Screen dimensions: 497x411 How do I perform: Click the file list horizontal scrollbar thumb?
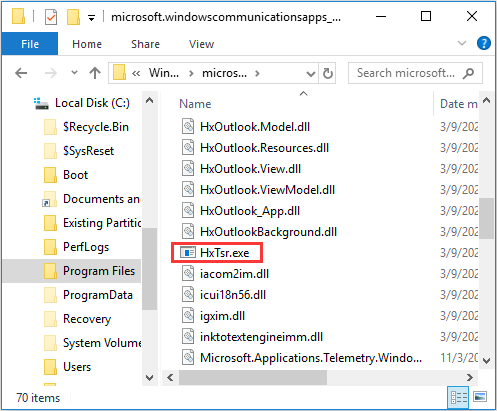[253, 378]
